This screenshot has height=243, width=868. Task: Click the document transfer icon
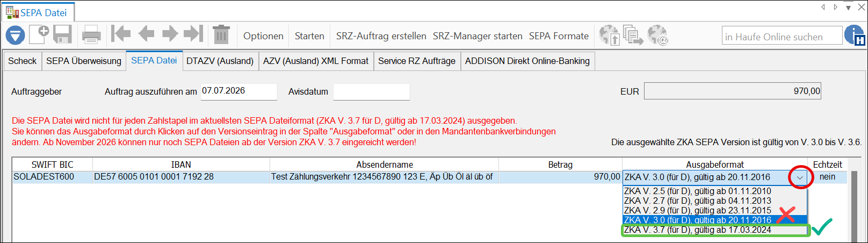point(633,35)
